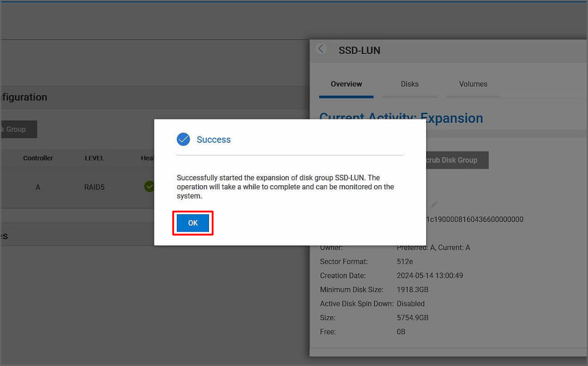Open the Volumes tab
Image resolution: width=588 pixels, height=366 pixels.
[473, 84]
